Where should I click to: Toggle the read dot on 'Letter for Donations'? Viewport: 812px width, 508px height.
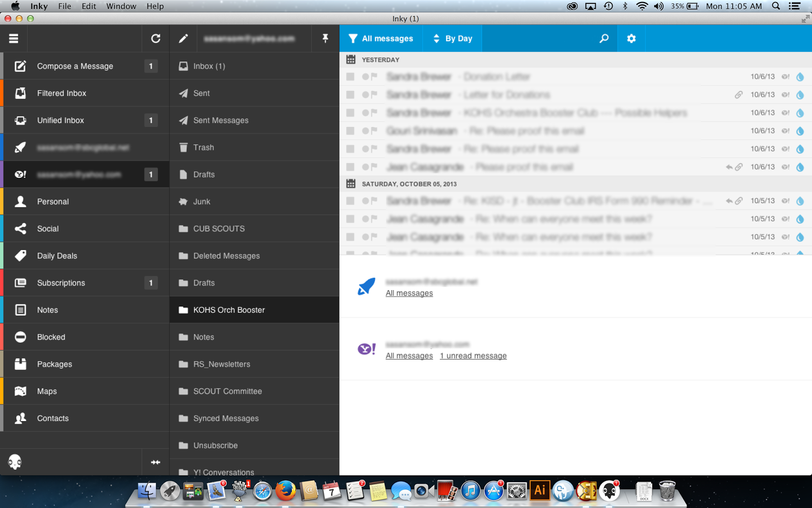click(x=365, y=94)
